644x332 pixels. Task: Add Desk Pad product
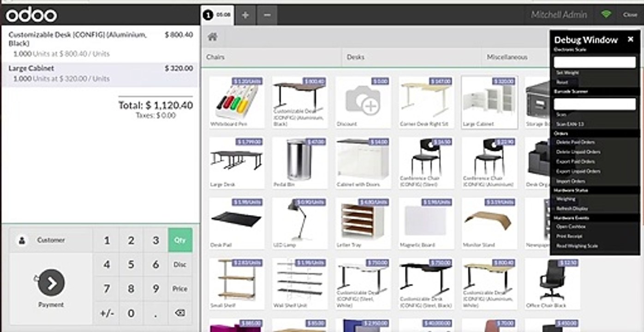(237, 224)
